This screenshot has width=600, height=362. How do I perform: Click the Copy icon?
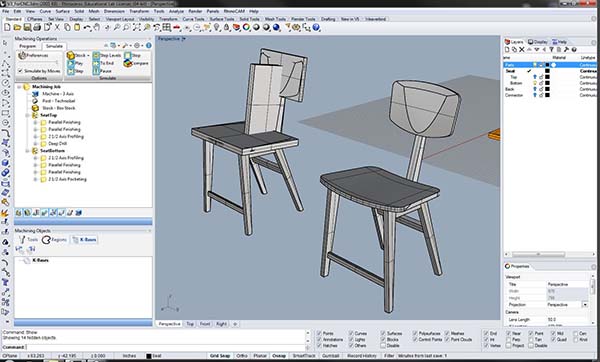[x=67, y=28]
